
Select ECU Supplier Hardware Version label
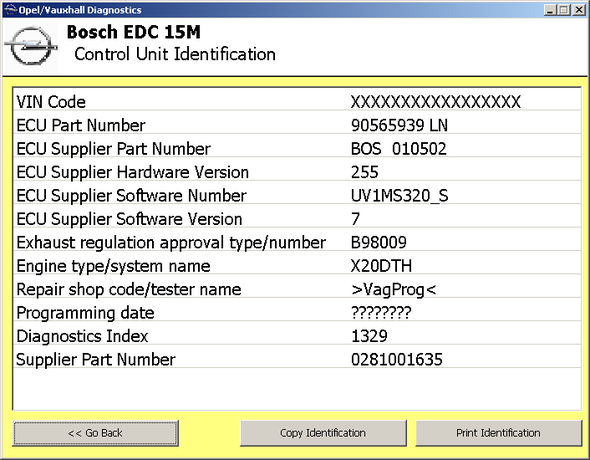[x=132, y=172]
